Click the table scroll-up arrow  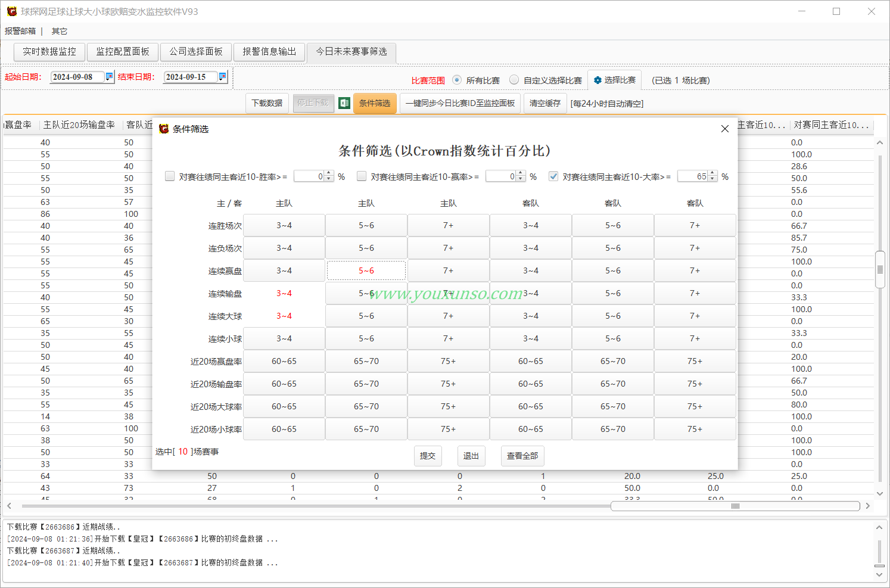(880, 143)
